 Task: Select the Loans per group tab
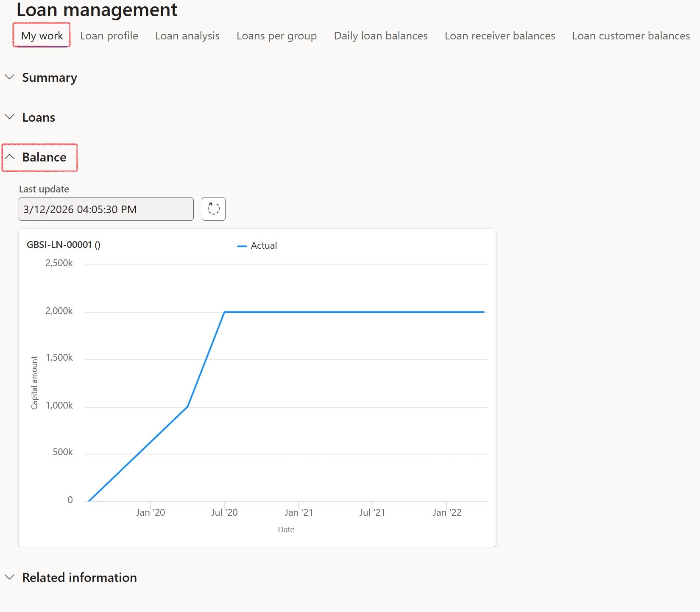click(x=276, y=36)
